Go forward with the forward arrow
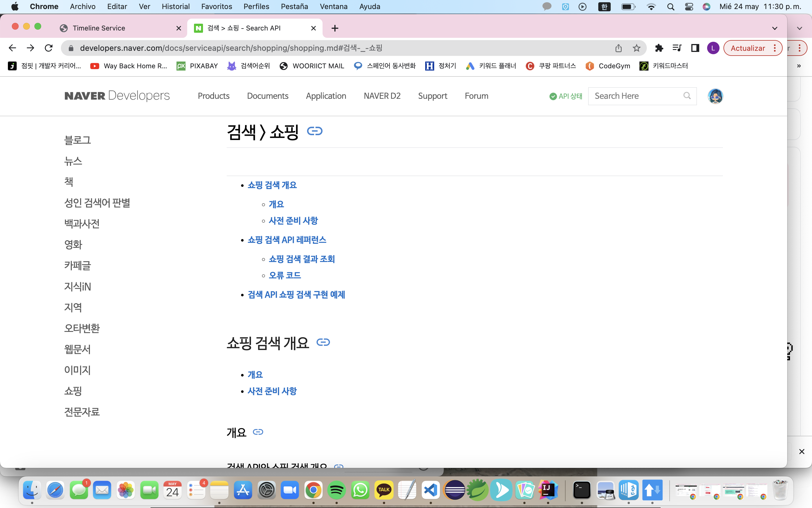Screen dimensions: 812x508 point(30,48)
